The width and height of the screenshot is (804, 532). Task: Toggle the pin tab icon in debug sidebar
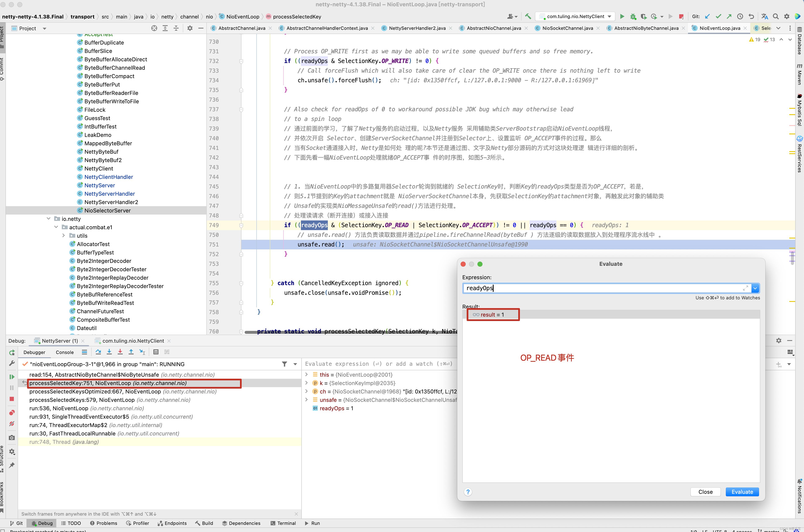click(12, 465)
